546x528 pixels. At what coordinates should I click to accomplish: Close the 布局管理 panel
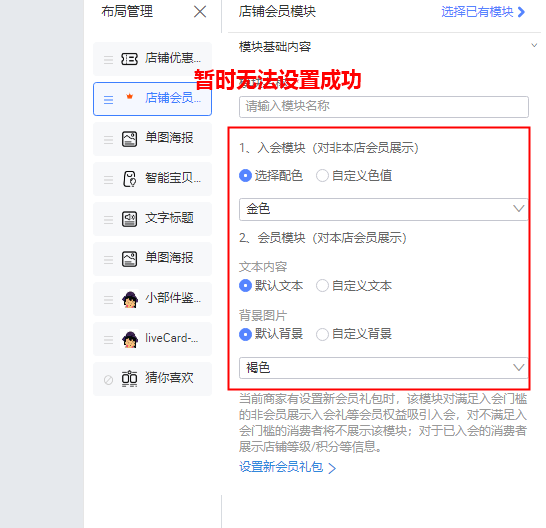[200, 11]
